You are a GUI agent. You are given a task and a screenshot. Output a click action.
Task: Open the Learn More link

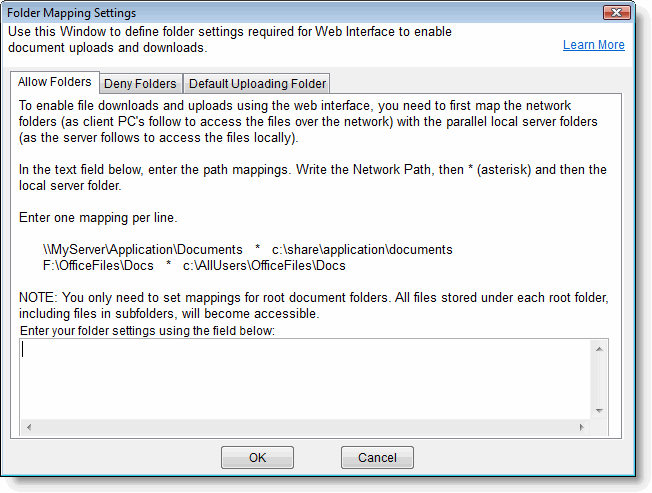[x=593, y=45]
